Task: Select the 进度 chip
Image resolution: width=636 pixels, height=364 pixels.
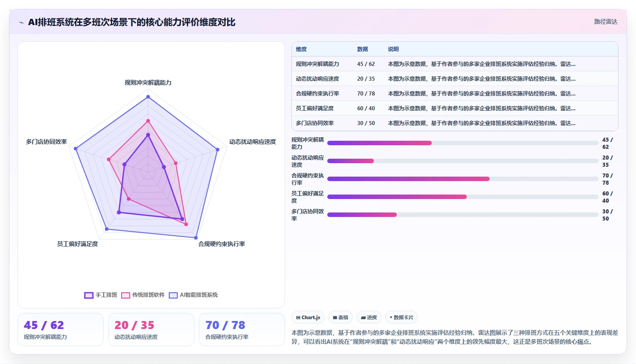Action: point(369,317)
